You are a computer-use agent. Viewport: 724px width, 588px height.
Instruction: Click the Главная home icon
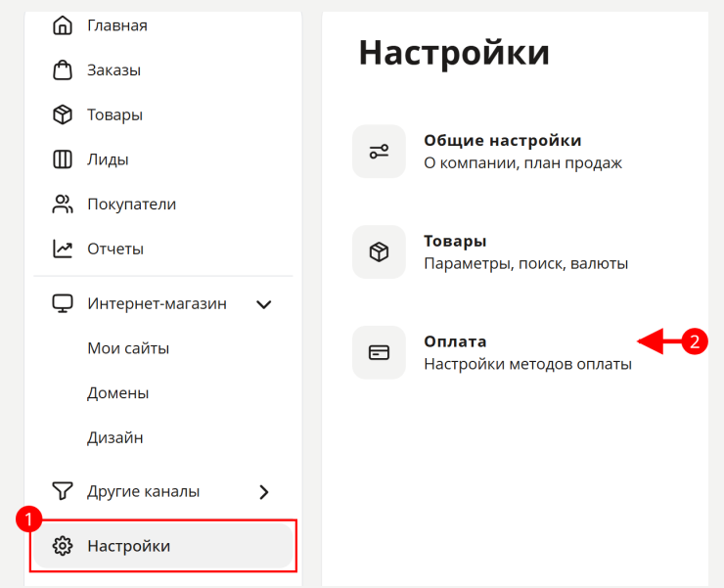tap(63, 25)
